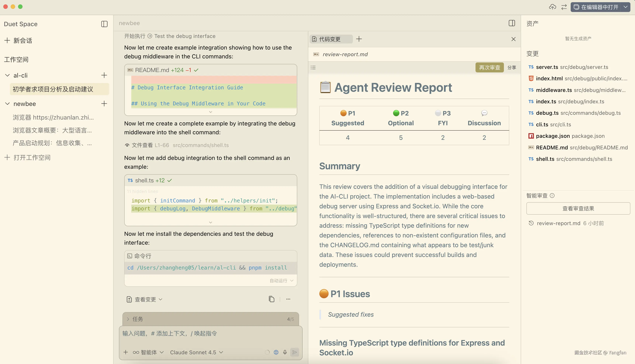The height and width of the screenshot is (364, 635).
Task: Click the info icon beside 智能审查
Action: point(552,195)
